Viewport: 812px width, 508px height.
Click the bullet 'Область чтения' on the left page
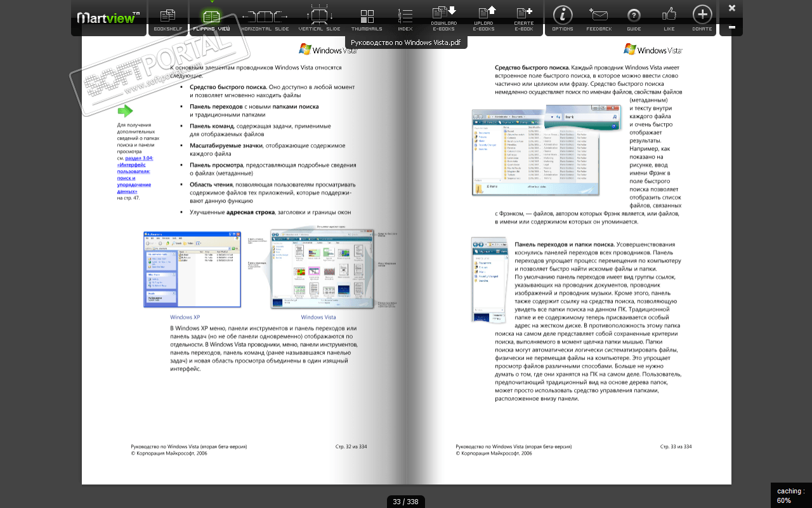(x=211, y=185)
